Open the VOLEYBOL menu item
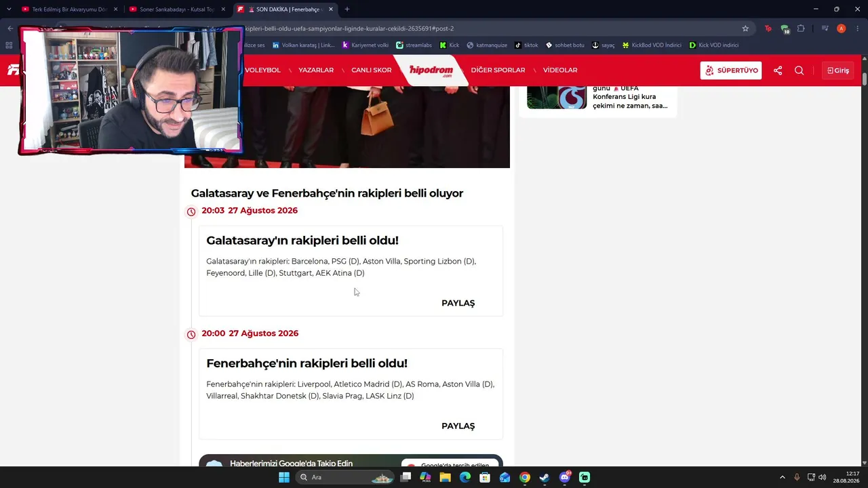The height and width of the screenshot is (488, 868). point(262,70)
